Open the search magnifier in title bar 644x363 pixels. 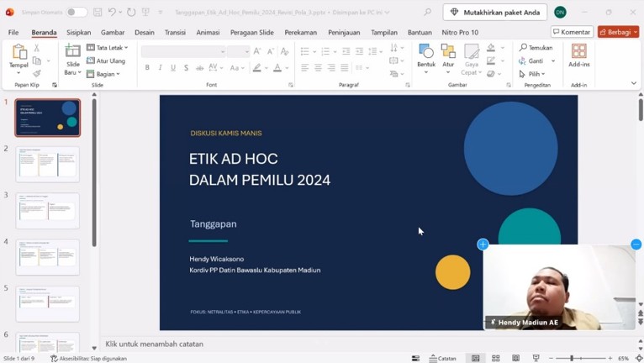pyautogui.click(x=428, y=12)
